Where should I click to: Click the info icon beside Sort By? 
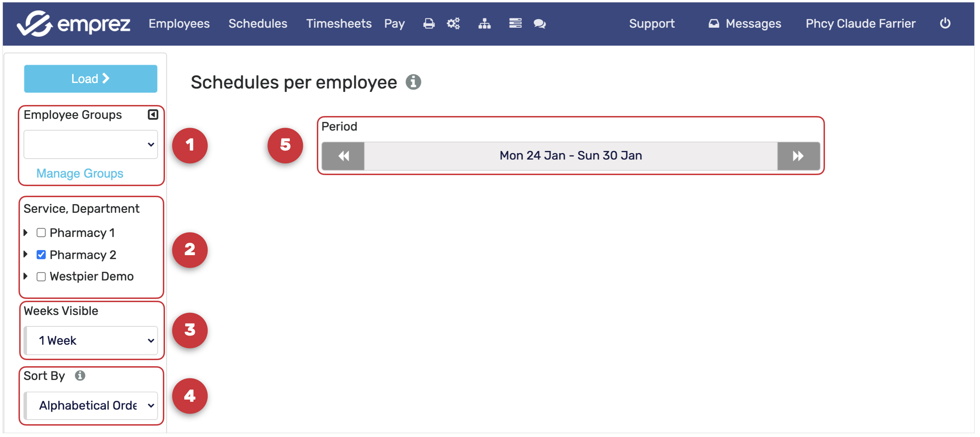tap(80, 376)
